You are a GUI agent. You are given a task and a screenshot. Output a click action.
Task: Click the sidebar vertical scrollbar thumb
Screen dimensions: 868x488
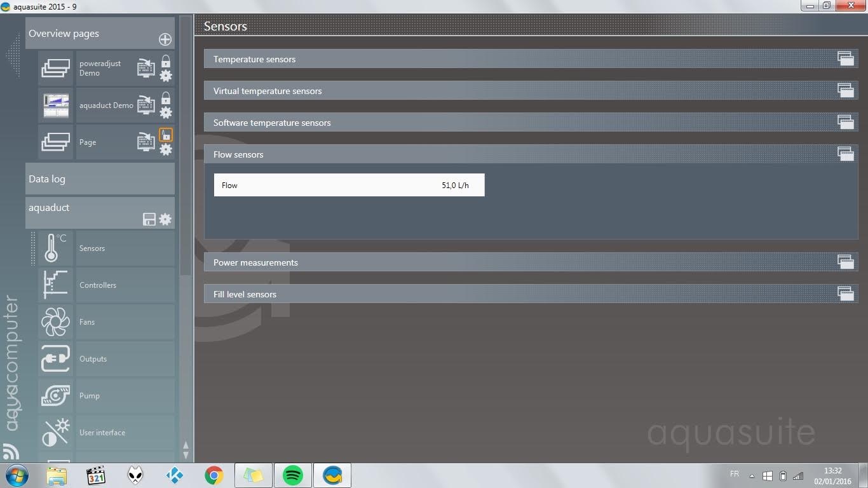[x=186, y=146]
